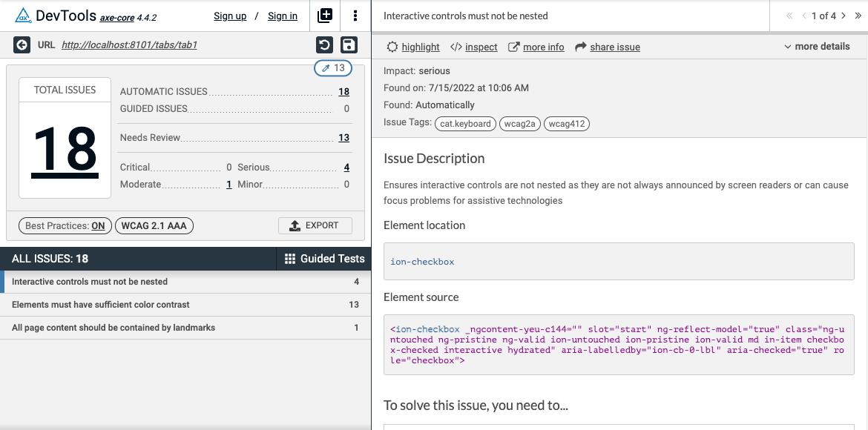Expand the more details section
Viewport: 868px width, 430px height.
tap(817, 46)
